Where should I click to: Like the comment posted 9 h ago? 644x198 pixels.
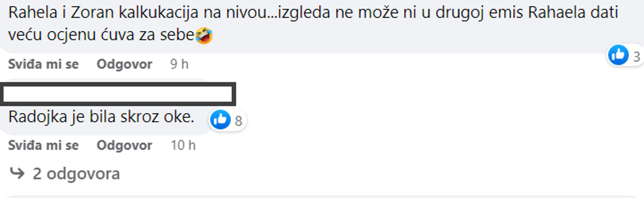(x=44, y=64)
